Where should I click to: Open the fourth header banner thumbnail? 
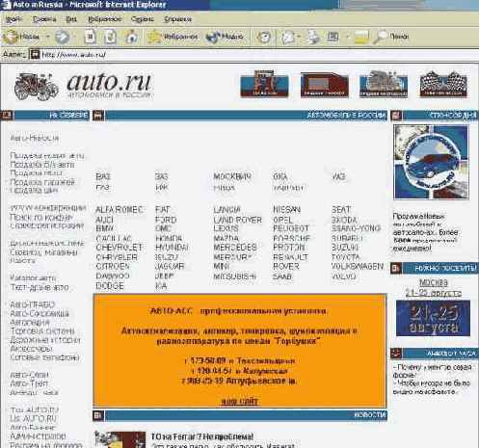443,84
